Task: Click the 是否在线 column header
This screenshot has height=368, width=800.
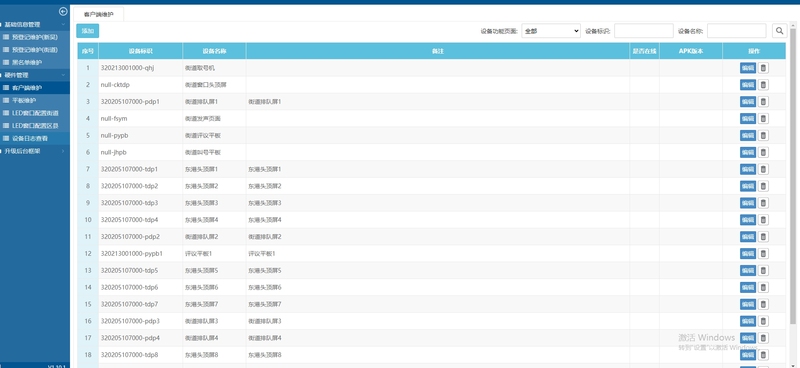Action: pyautogui.click(x=644, y=51)
